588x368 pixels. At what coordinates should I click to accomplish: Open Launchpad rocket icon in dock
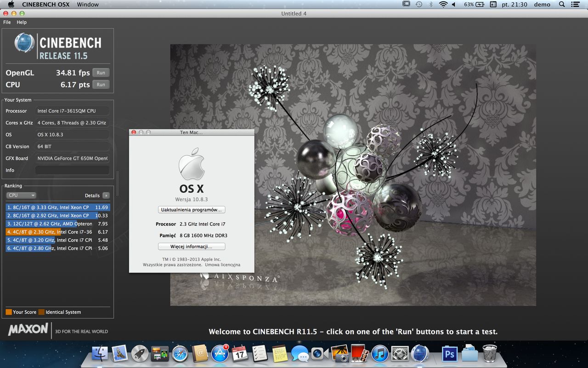[140, 353]
